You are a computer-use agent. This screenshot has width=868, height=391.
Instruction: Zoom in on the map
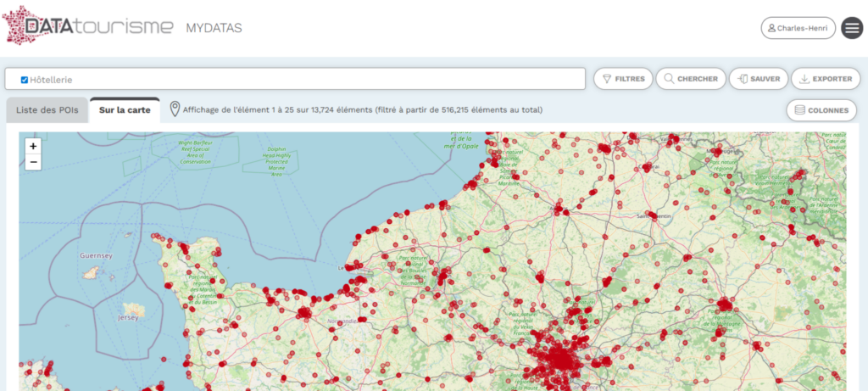coord(33,146)
